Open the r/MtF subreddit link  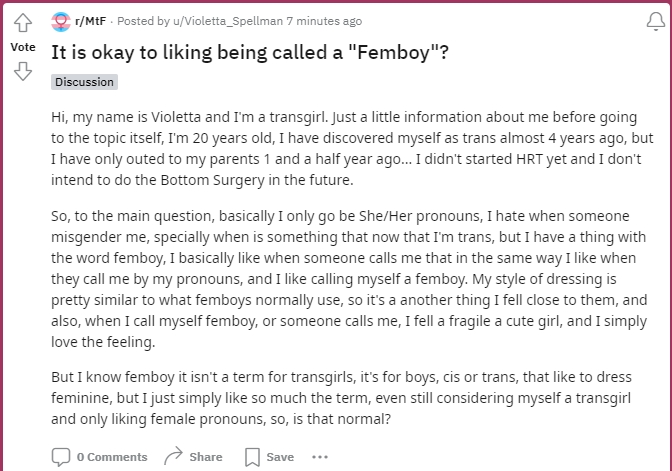(90, 21)
